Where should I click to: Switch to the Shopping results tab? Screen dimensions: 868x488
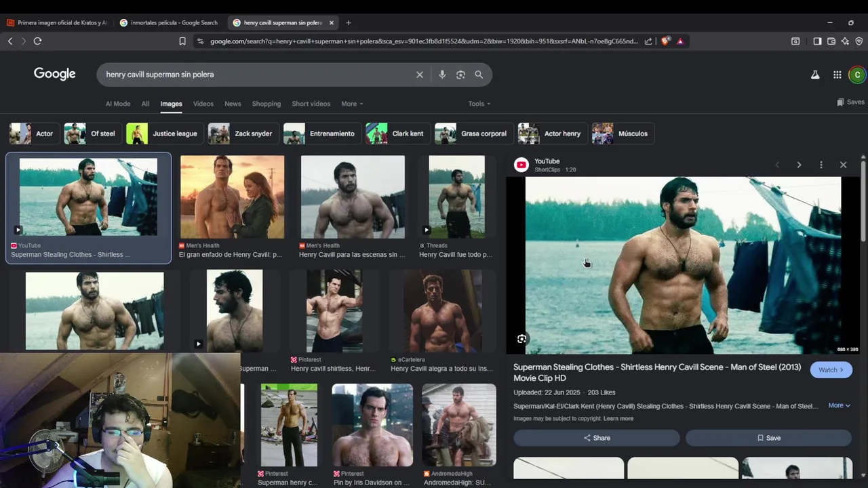pos(267,104)
